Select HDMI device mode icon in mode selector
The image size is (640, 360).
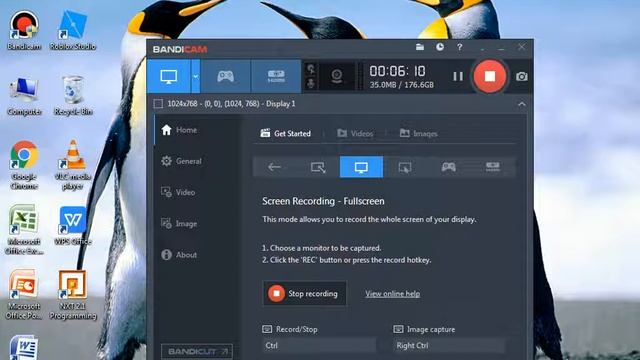(x=493, y=167)
